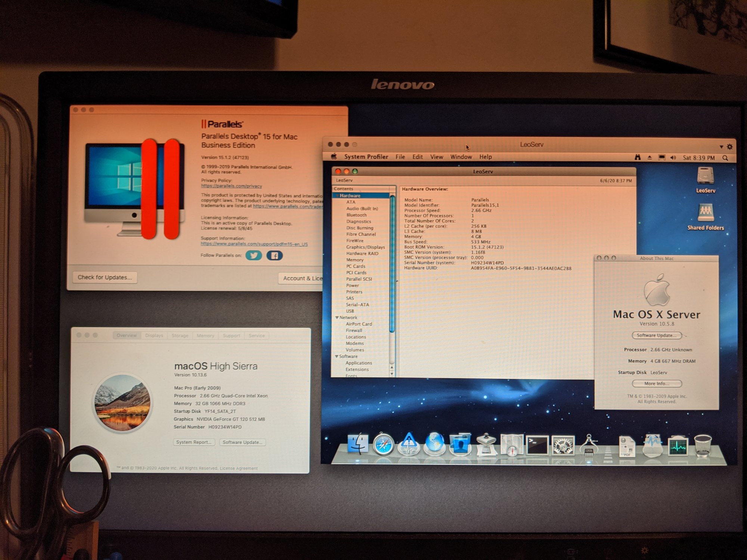Open System Profiler application menu
Image resolution: width=747 pixels, height=560 pixels.
tap(366, 157)
